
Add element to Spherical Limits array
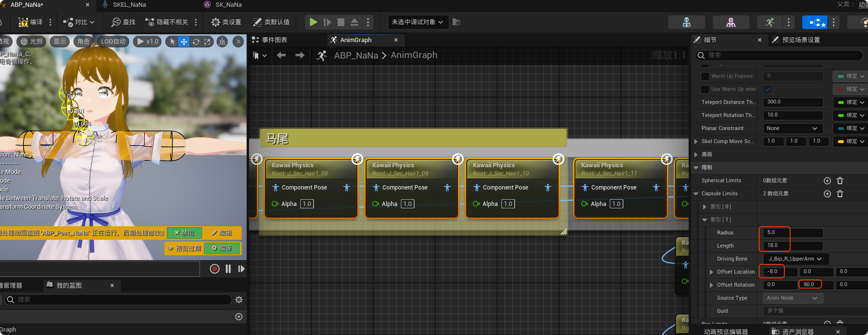click(827, 180)
